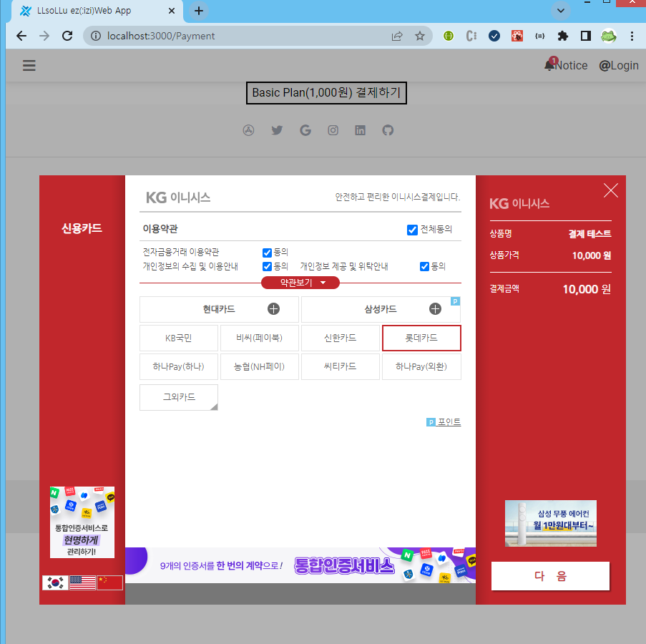
Task: Toggle 개인정보 제공 및 위탁안내 동의 checkbox
Action: point(424,267)
